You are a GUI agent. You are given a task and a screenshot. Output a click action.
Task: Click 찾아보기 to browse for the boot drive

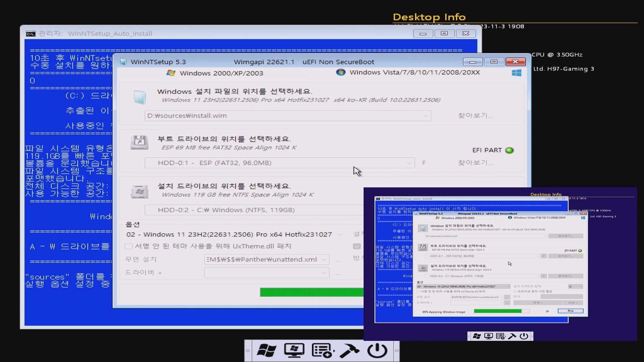pyautogui.click(x=476, y=163)
